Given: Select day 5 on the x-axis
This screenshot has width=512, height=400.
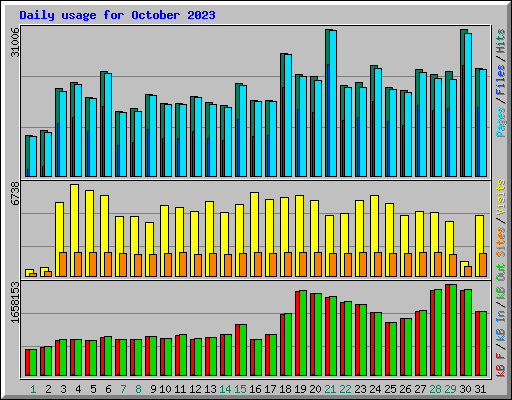Looking at the screenshot, I should 93,389.
